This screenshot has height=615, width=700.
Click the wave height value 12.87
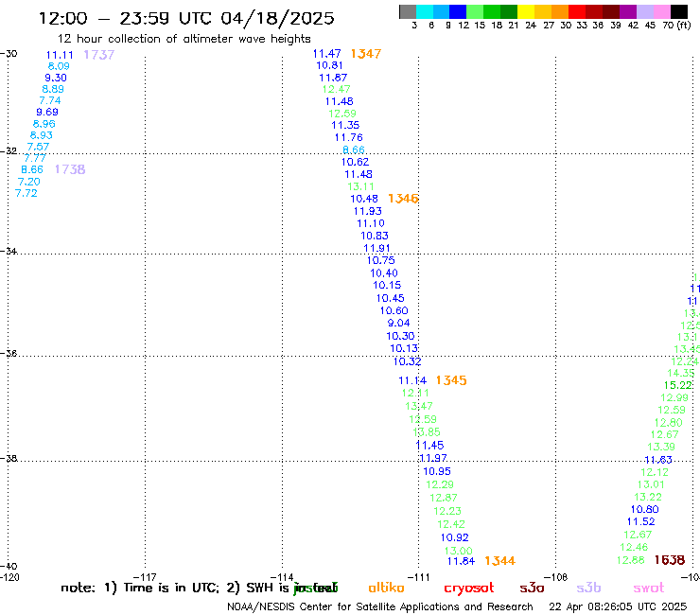[444, 498]
